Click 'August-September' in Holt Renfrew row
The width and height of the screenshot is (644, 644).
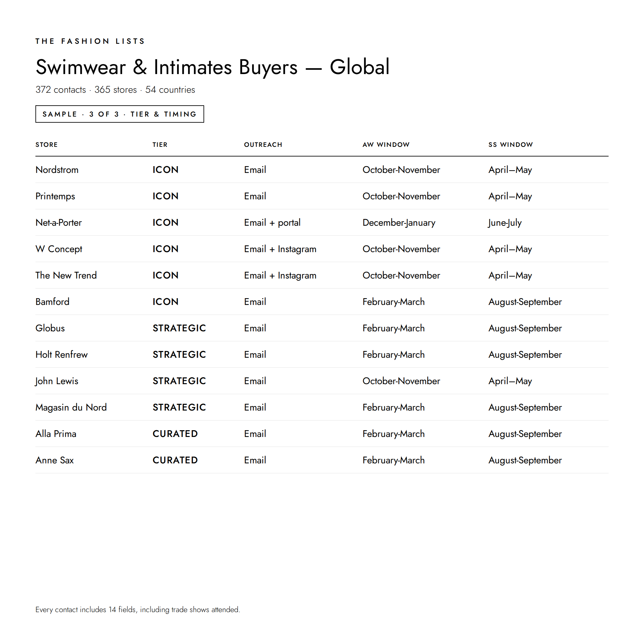(x=525, y=354)
